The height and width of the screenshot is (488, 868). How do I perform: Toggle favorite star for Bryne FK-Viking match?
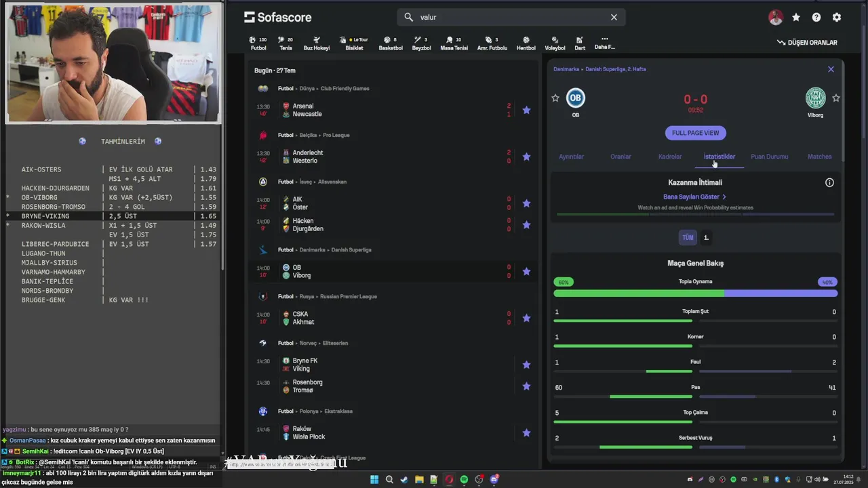526,365
